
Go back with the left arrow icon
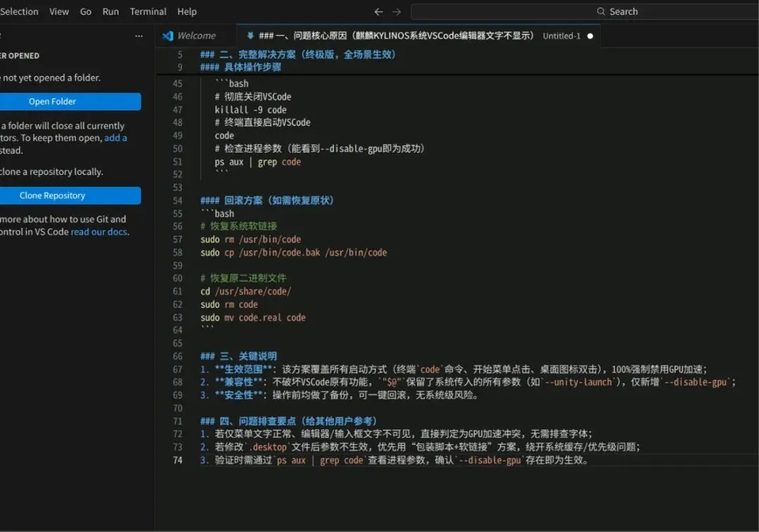tap(379, 12)
